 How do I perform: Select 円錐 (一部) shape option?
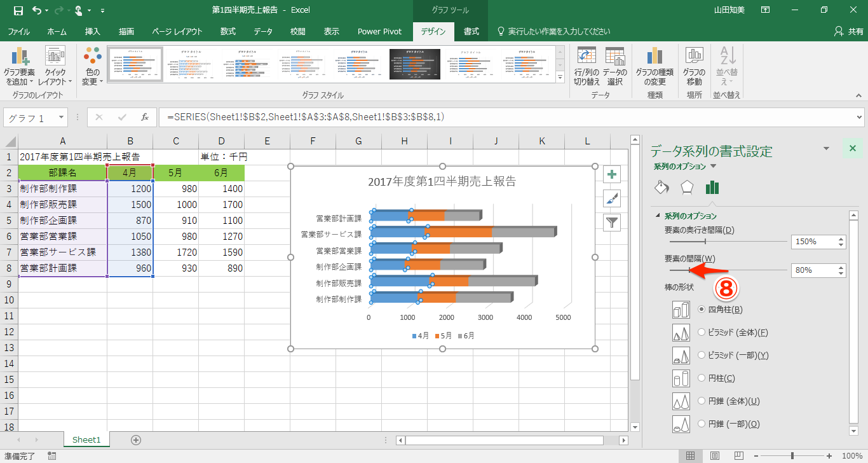coord(702,424)
